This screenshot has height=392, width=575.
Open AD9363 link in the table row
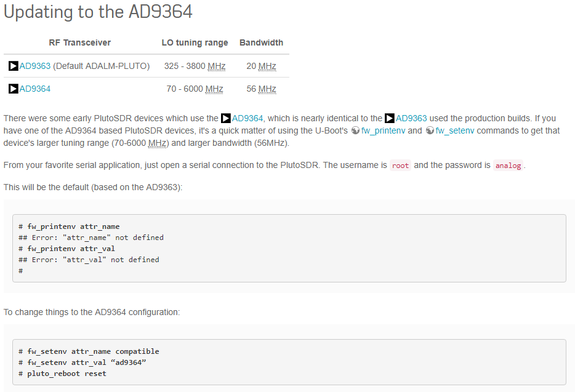click(x=35, y=66)
